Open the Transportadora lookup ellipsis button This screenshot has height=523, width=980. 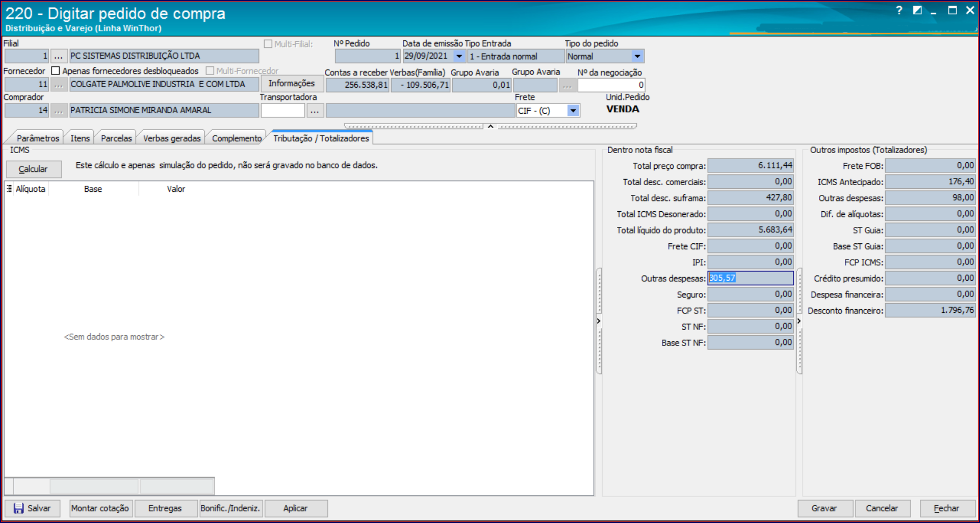(x=315, y=110)
